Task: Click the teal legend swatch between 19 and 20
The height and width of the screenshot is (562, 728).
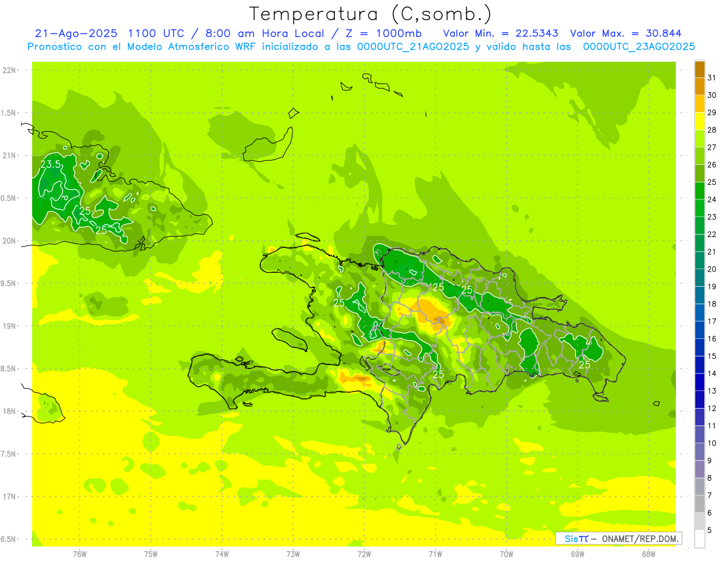Action: pos(699,278)
